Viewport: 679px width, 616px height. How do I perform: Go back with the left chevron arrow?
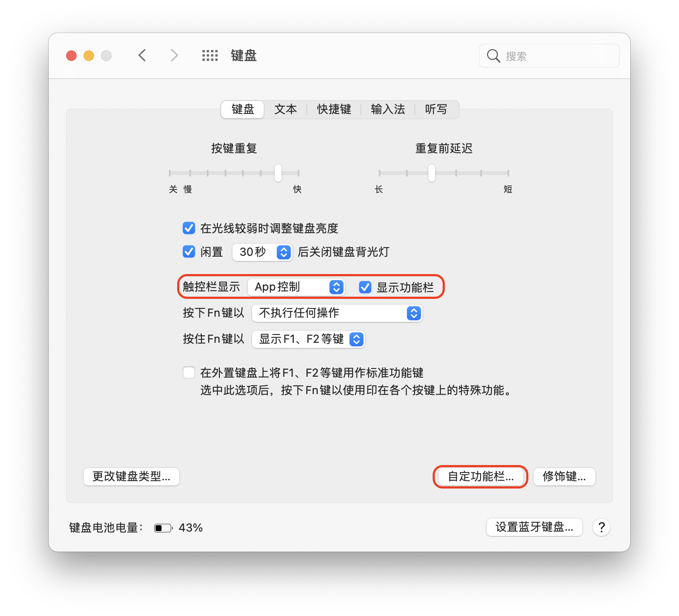142,55
